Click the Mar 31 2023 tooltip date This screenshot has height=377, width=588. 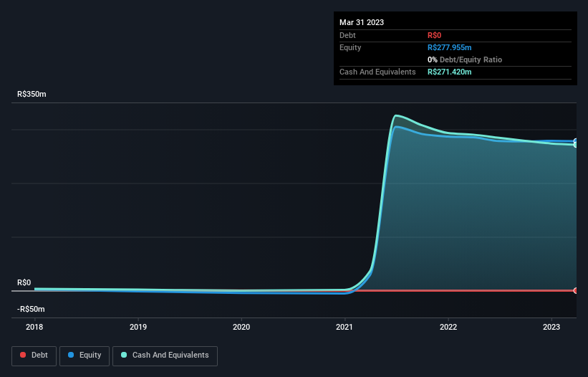pos(362,22)
